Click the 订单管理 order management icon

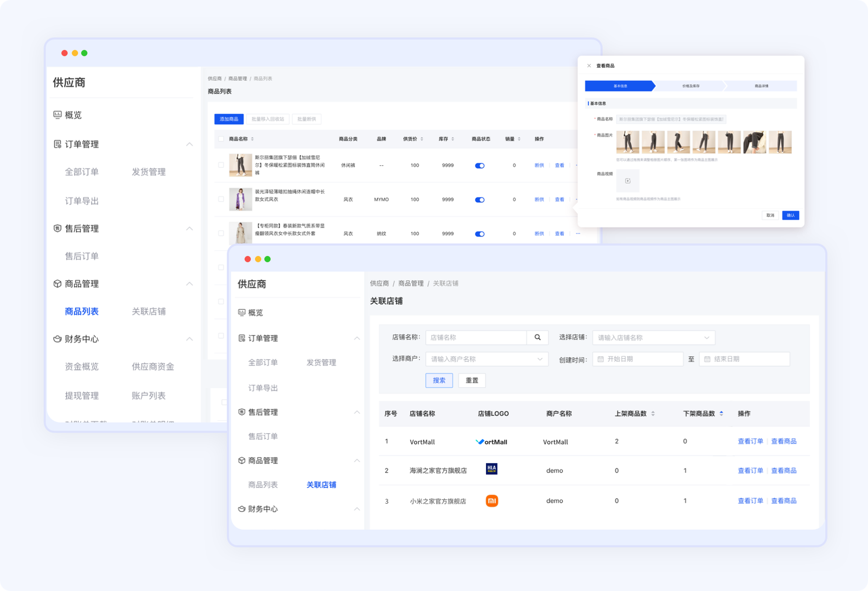pyautogui.click(x=241, y=338)
